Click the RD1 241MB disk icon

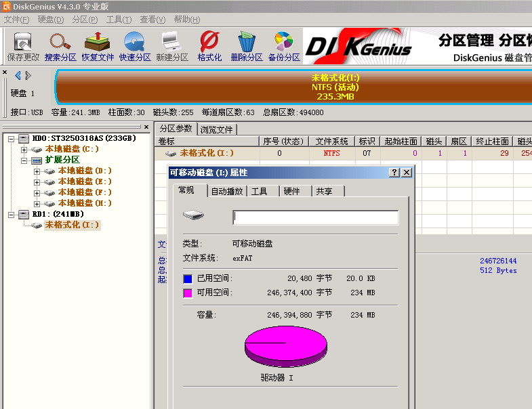tap(24, 215)
